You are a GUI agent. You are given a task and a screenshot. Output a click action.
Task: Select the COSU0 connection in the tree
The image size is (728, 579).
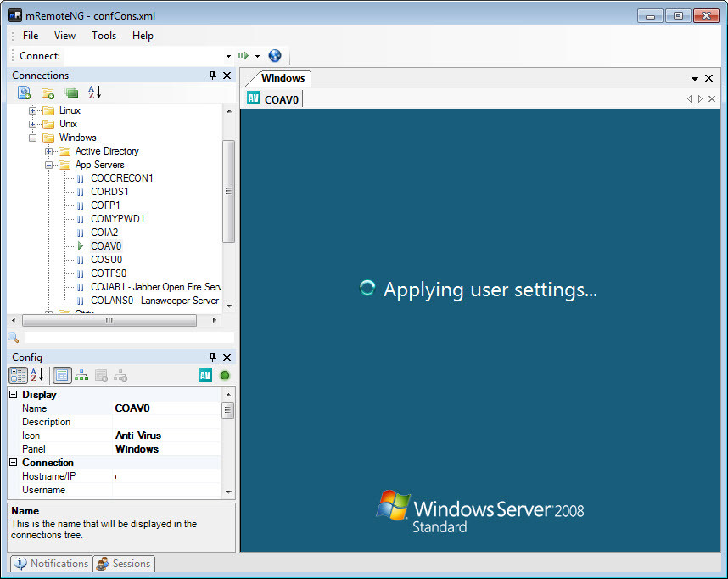click(x=105, y=259)
